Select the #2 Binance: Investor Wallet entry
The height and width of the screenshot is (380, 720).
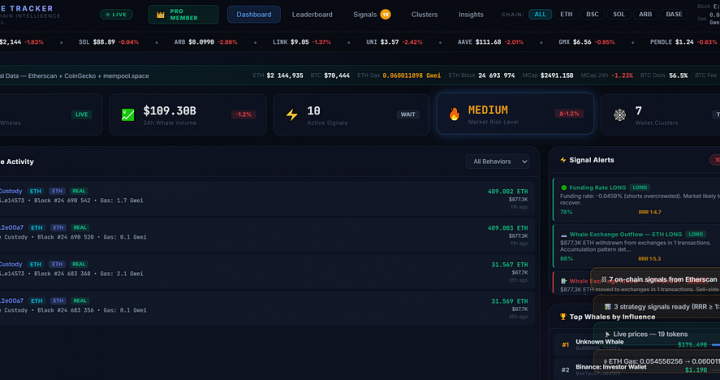(636, 370)
